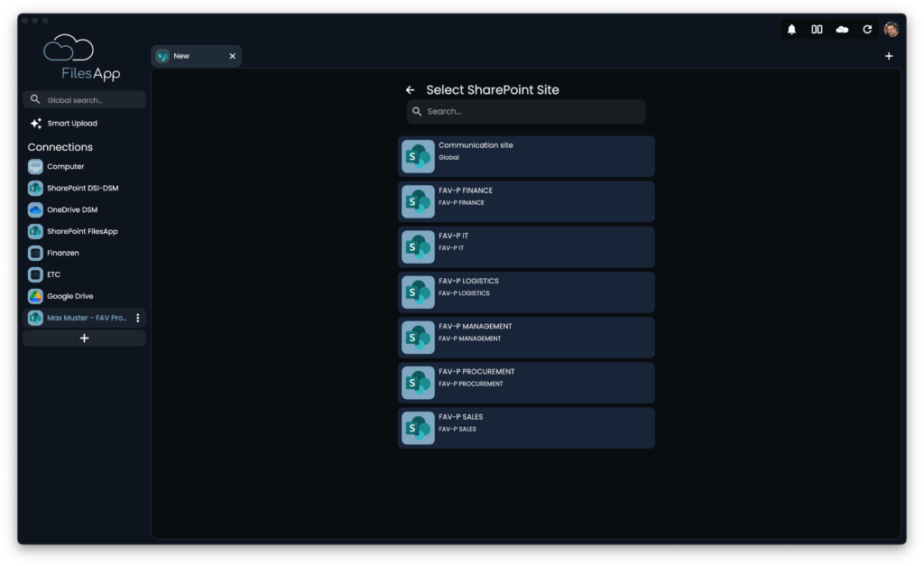Click the Smart Upload sparkle icon

(x=36, y=124)
